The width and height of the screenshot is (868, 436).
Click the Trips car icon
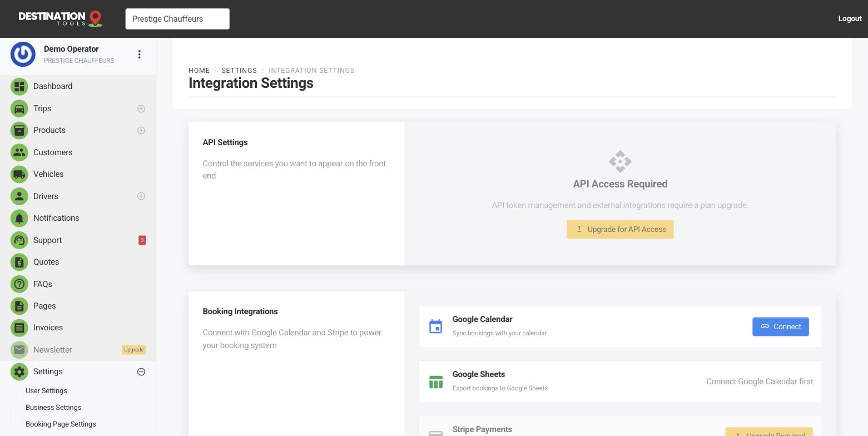tap(19, 108)
